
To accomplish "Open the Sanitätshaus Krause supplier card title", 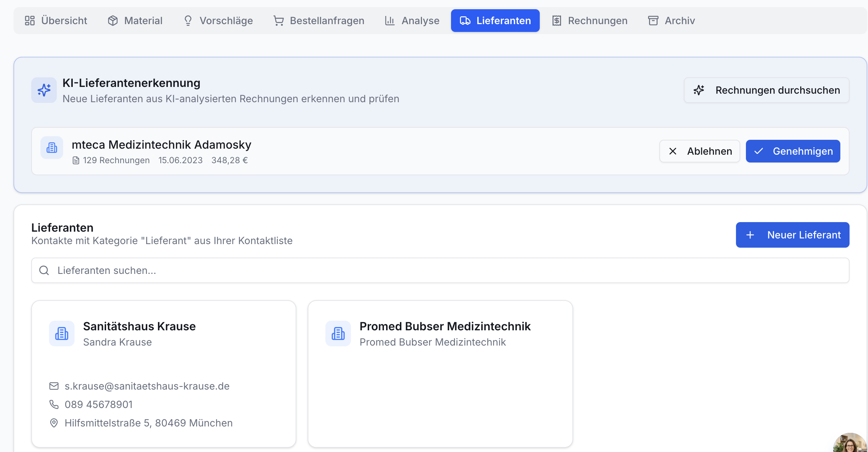I will click(139, 326).
